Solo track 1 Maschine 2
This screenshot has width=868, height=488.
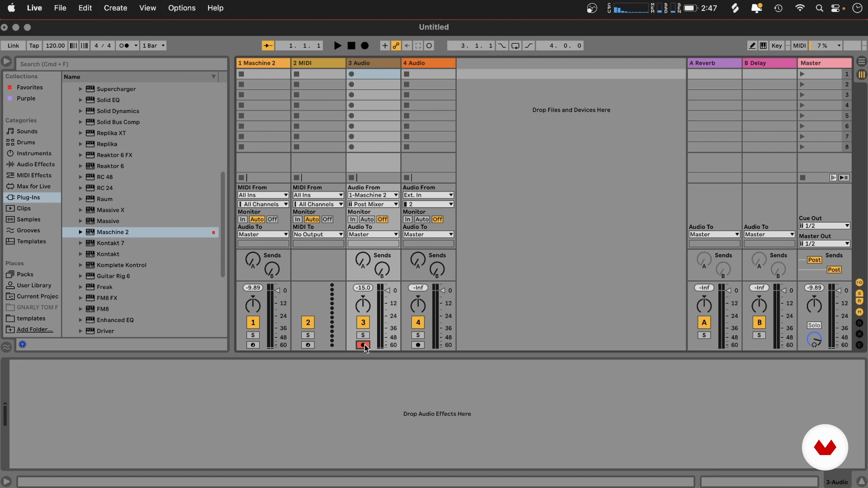coord(253,335)
